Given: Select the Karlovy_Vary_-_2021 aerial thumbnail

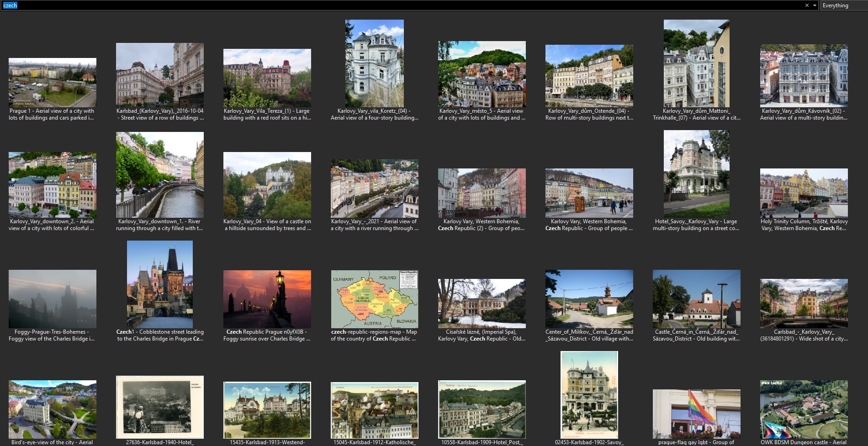Looking at the screenshot, I should [375, 189].
